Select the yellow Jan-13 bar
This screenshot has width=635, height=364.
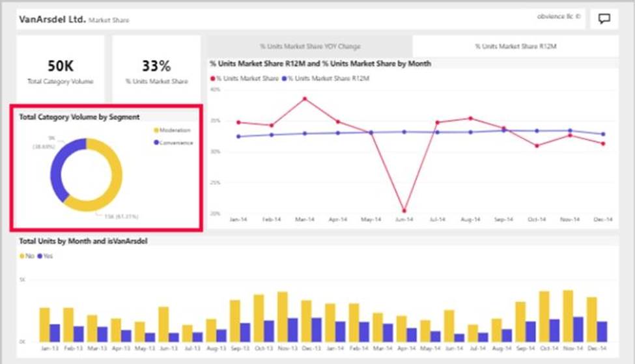(x=44, y=324)
